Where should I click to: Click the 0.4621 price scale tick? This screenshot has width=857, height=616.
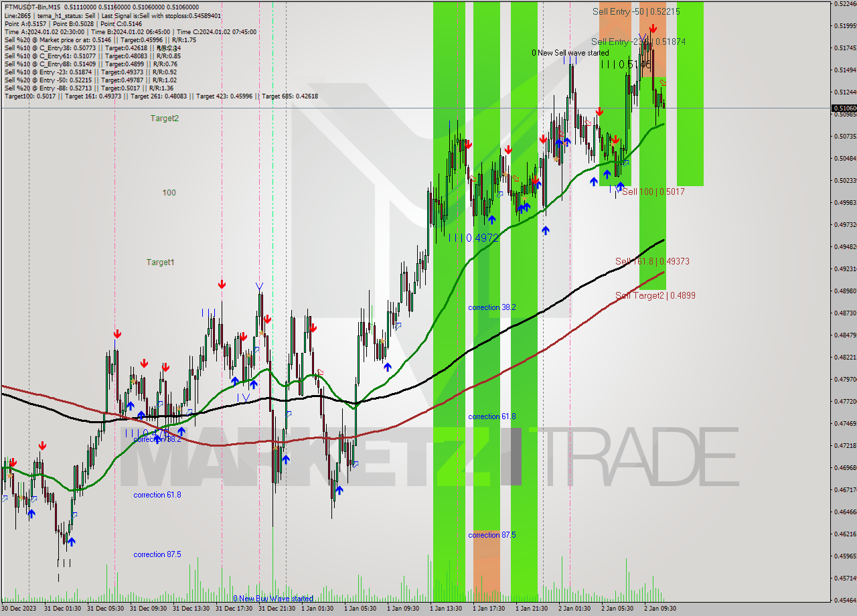(x=844, y=534)
